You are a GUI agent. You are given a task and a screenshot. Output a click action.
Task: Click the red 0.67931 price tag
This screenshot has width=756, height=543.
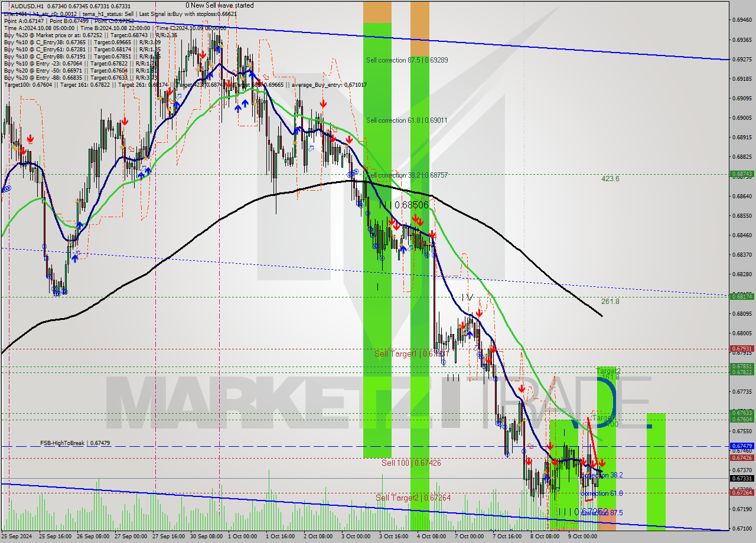tap(742, 349)
